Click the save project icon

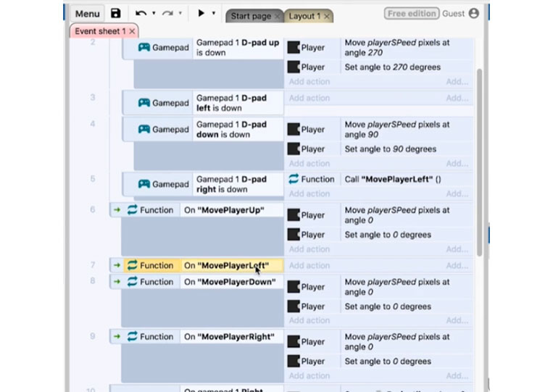tap(116, 13)
